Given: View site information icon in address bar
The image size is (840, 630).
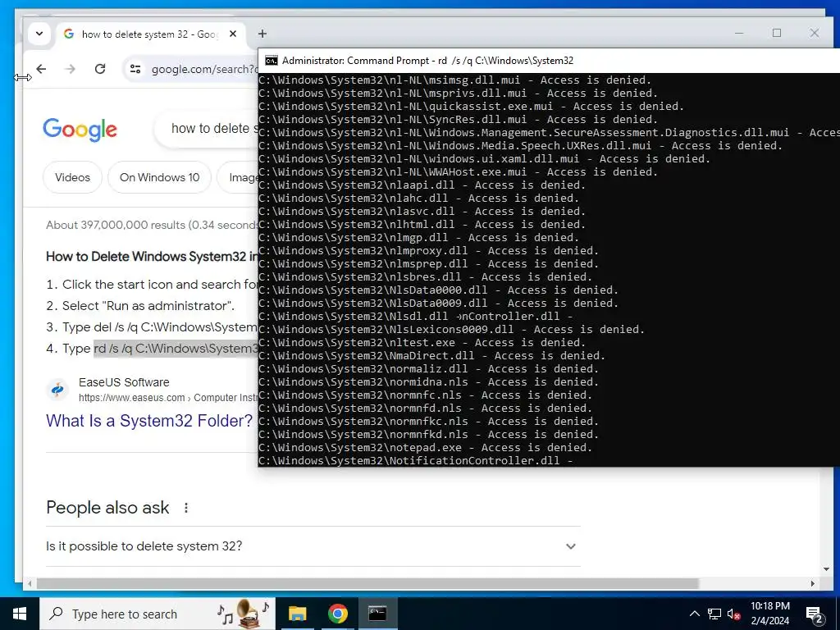Looking at the screenshot, I should point(135,69).
